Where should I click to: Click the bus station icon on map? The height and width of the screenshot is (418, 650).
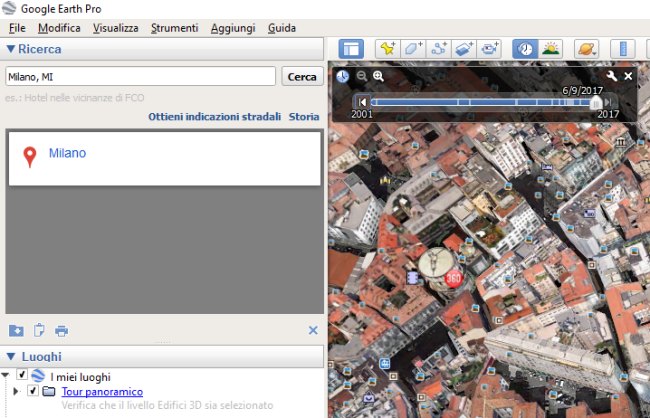[385, 364]
